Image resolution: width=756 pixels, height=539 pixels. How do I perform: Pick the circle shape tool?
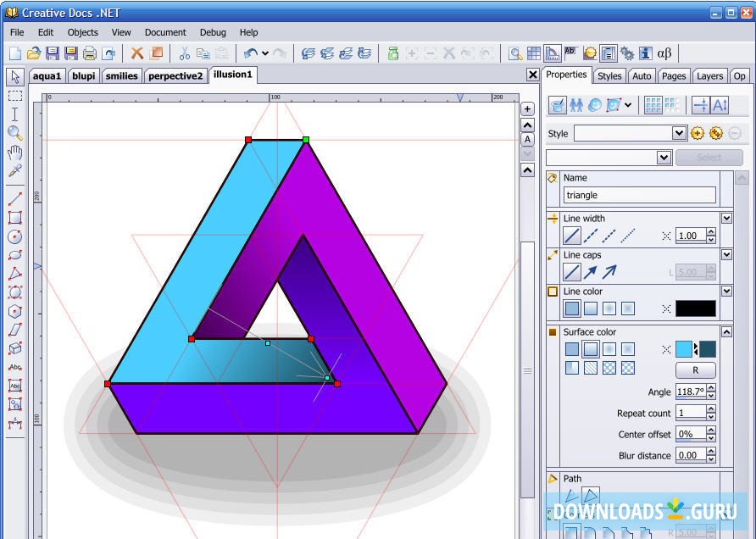[x=15, y=236]
